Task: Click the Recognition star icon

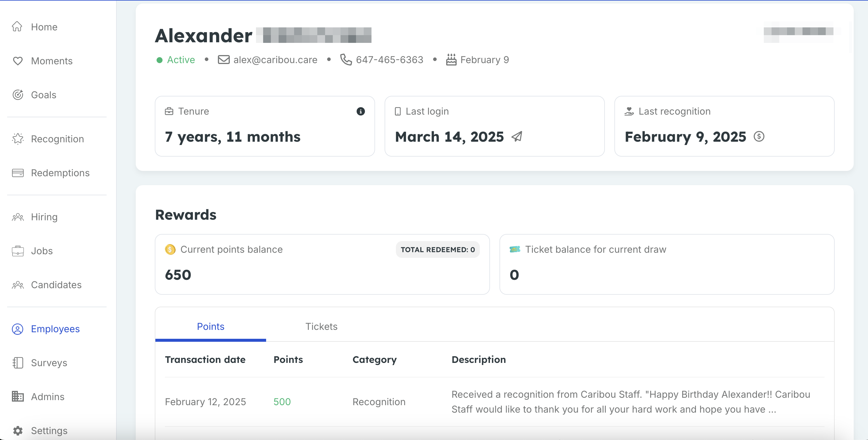Action: coord(18,139)
